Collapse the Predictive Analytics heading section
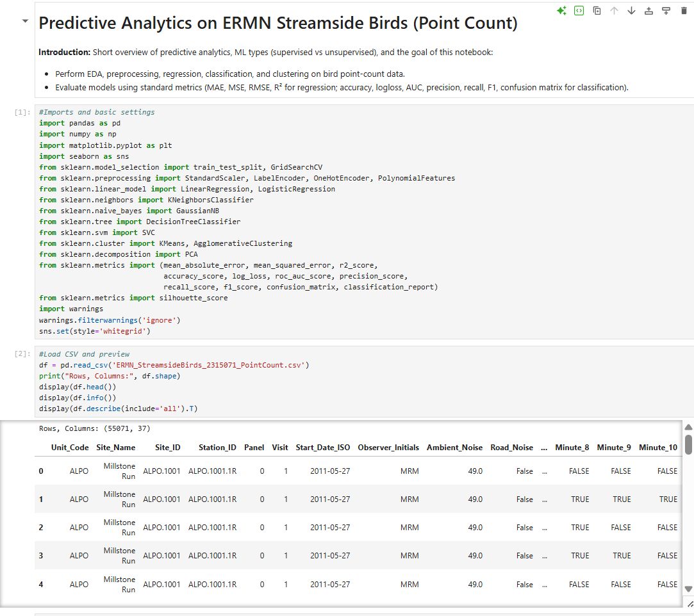The height and width of the screenshot is (616, 694). tap(24, 20)
